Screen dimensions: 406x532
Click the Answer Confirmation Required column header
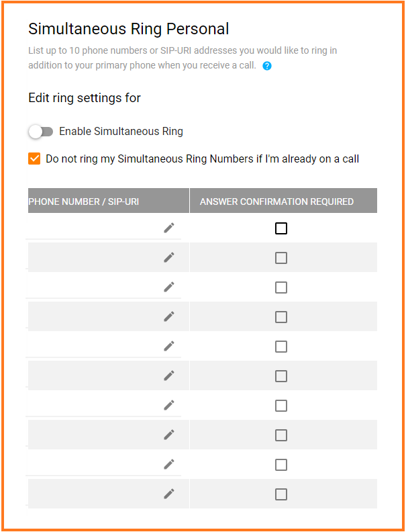coord(276,201)
